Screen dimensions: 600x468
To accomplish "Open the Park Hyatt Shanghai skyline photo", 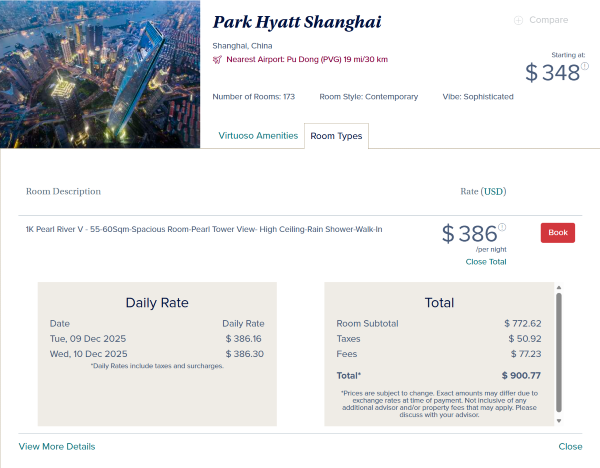I will click(x=100, y=73).
